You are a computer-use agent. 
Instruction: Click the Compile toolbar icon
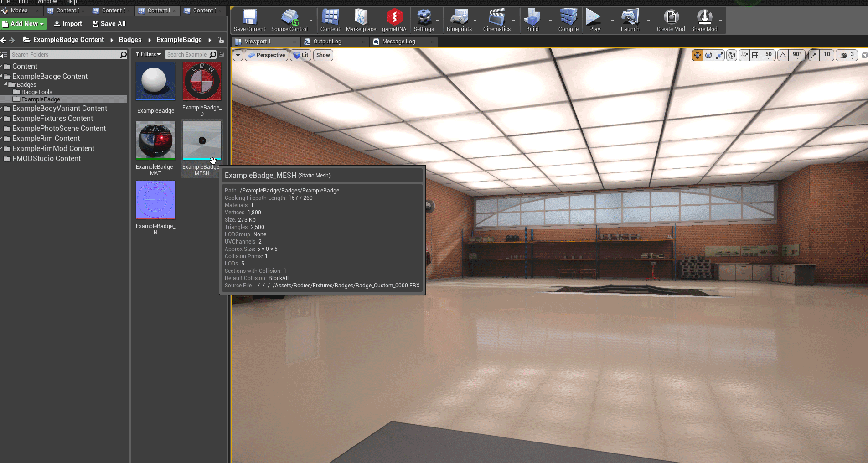click(568, 21)
